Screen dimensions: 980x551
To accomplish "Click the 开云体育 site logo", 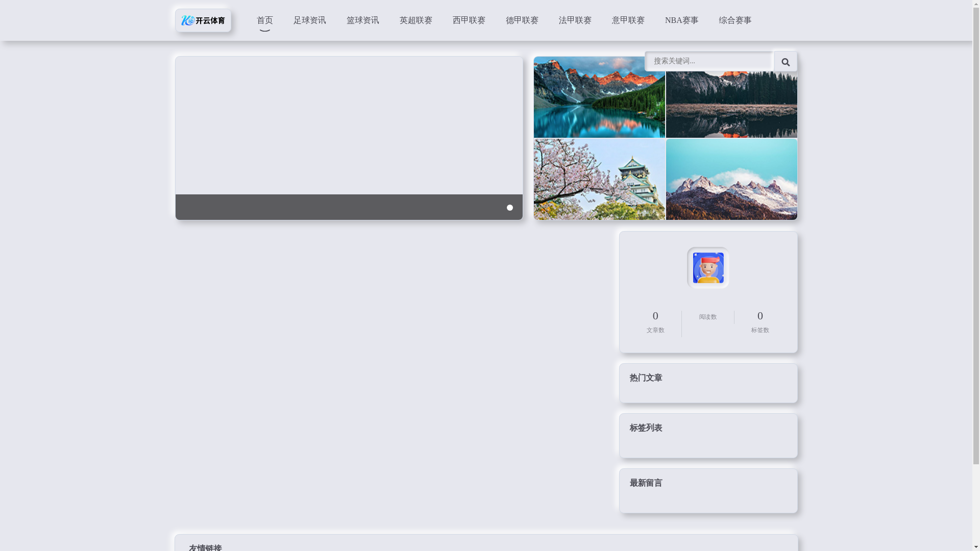I will (x=203, y=20).
